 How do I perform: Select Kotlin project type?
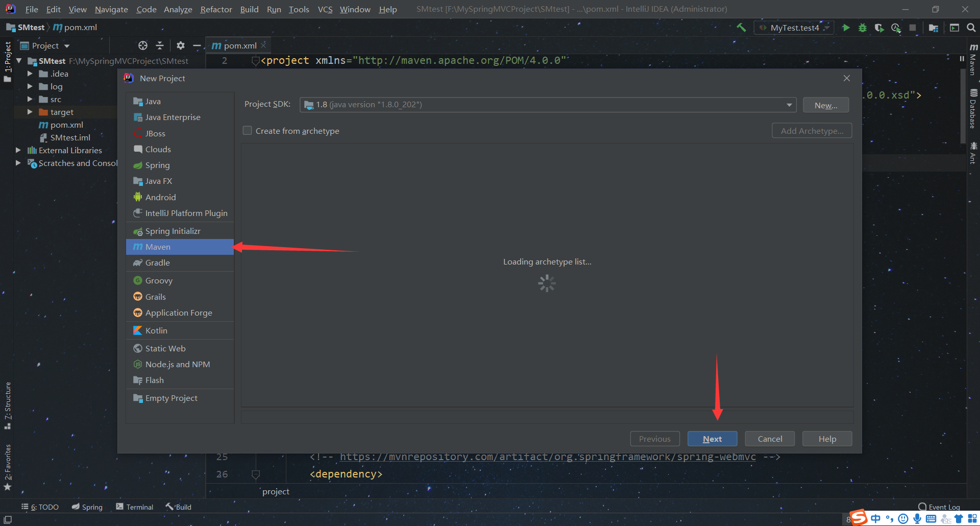180,330
